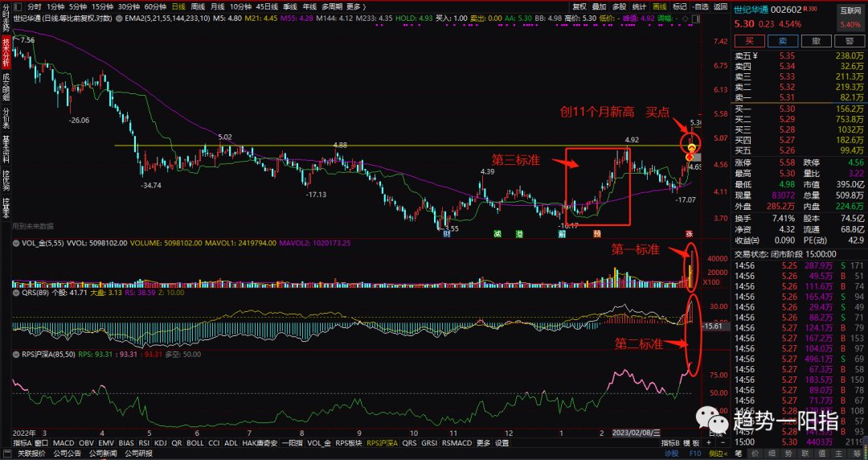Select the 1分钟 period
Viewport: 868px width, 460px height.
(55, 6)
